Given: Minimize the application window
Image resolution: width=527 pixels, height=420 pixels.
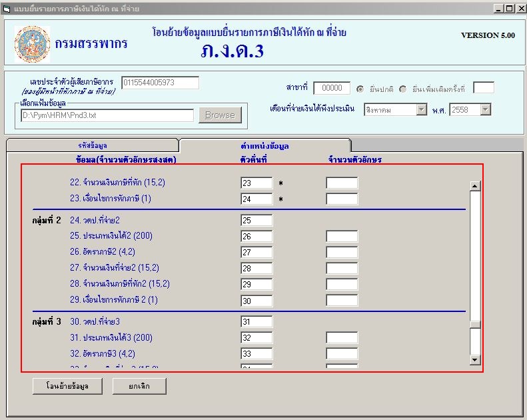Looking at the screenshot, I should point(498,9).
